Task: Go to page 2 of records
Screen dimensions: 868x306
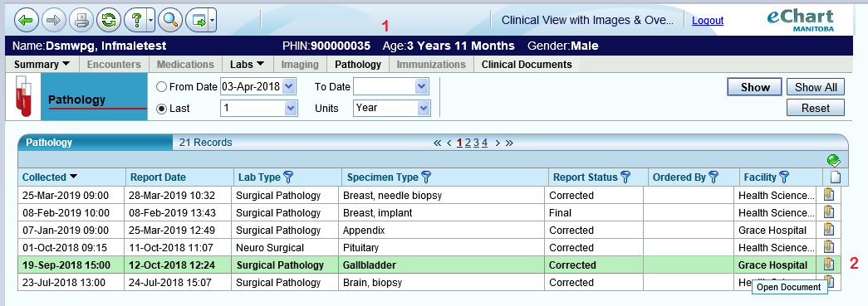Action: point(468,143)
